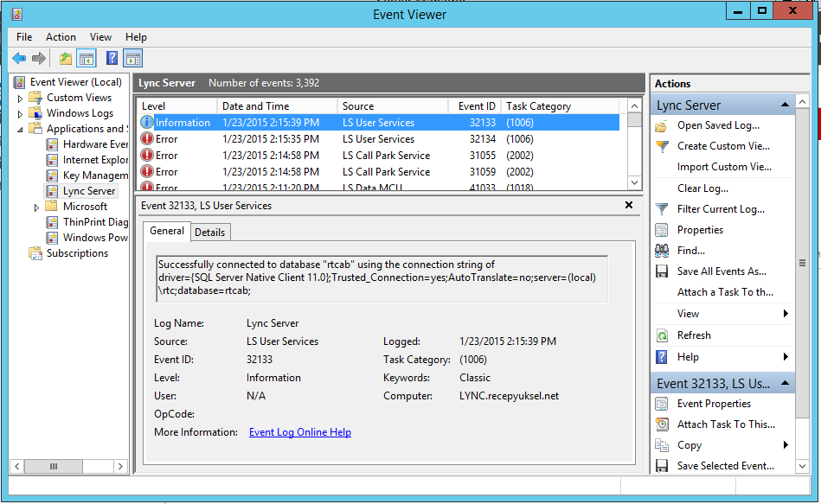Sort events by Event ID column
Screen dimensions: 821x504
point(475,106)
